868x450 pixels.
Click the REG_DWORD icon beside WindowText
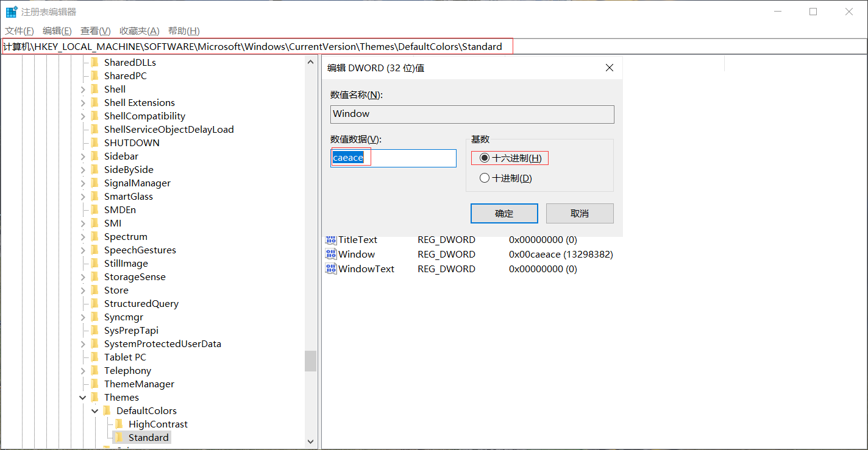coord(331,269)
